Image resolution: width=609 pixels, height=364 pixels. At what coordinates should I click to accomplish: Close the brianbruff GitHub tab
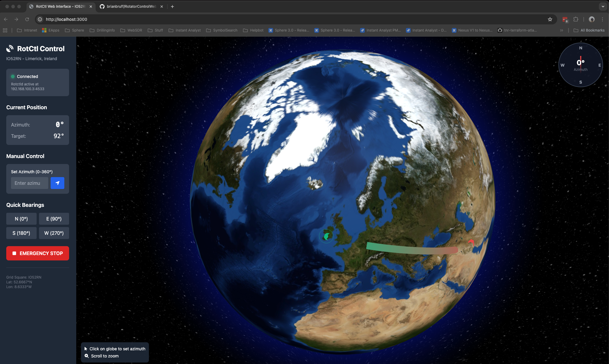tap(162, 7)
